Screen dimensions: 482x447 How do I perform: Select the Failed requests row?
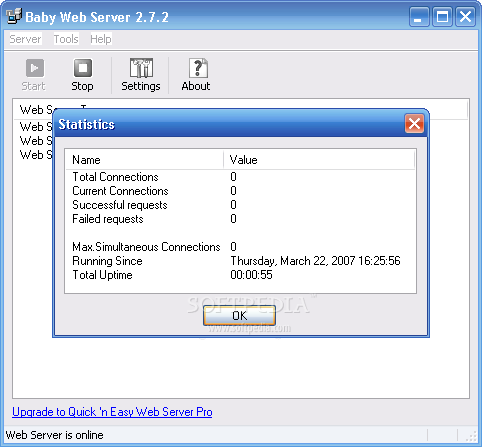click(240, 219)
